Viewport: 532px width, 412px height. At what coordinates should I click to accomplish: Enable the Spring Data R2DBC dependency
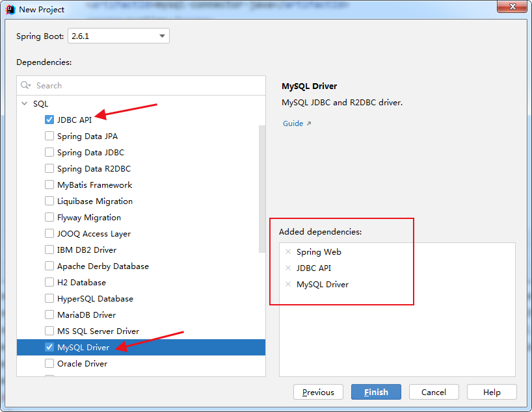point(49,168)
